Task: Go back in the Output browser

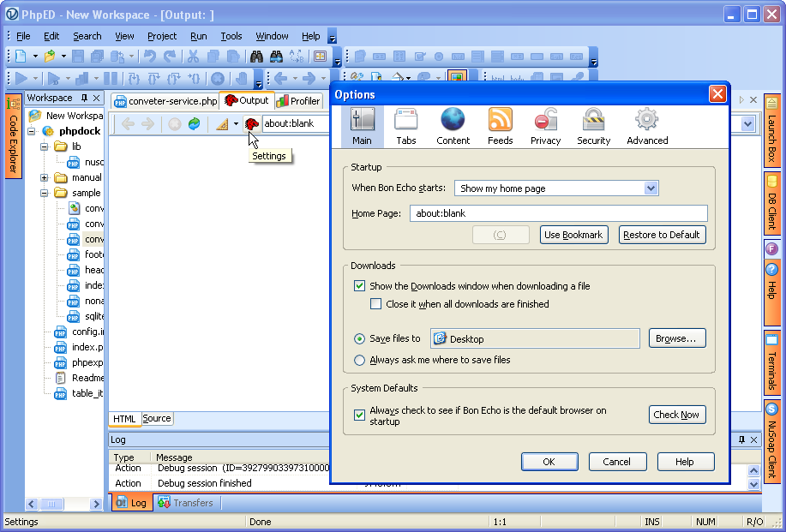Action: point(128,123)
